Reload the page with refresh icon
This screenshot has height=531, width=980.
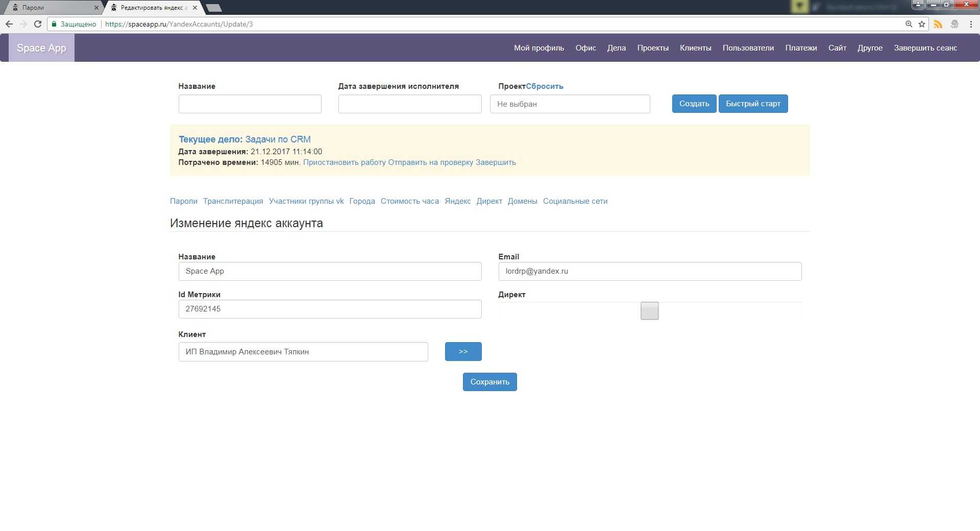click(38, 24)
